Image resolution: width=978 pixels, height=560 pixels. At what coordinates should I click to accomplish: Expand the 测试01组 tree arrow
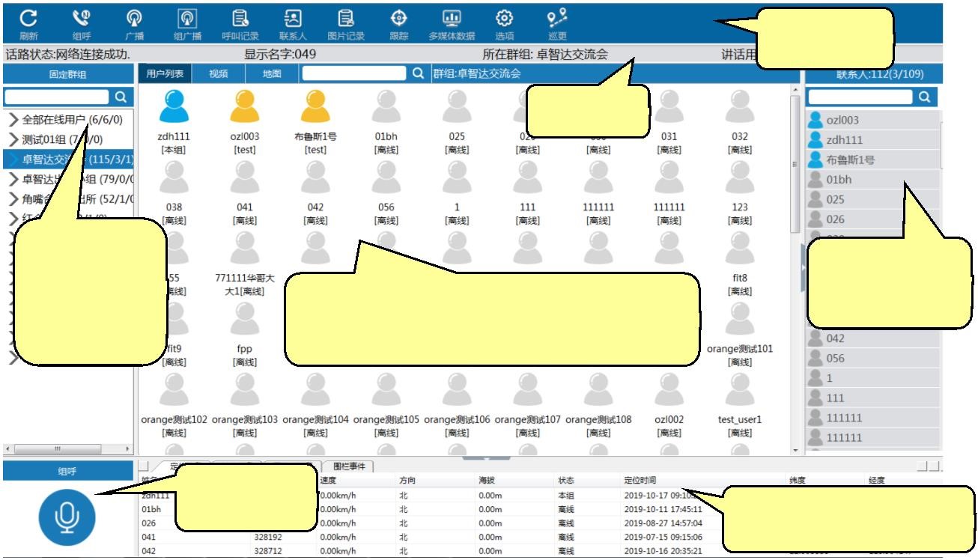tap(13, 139)
